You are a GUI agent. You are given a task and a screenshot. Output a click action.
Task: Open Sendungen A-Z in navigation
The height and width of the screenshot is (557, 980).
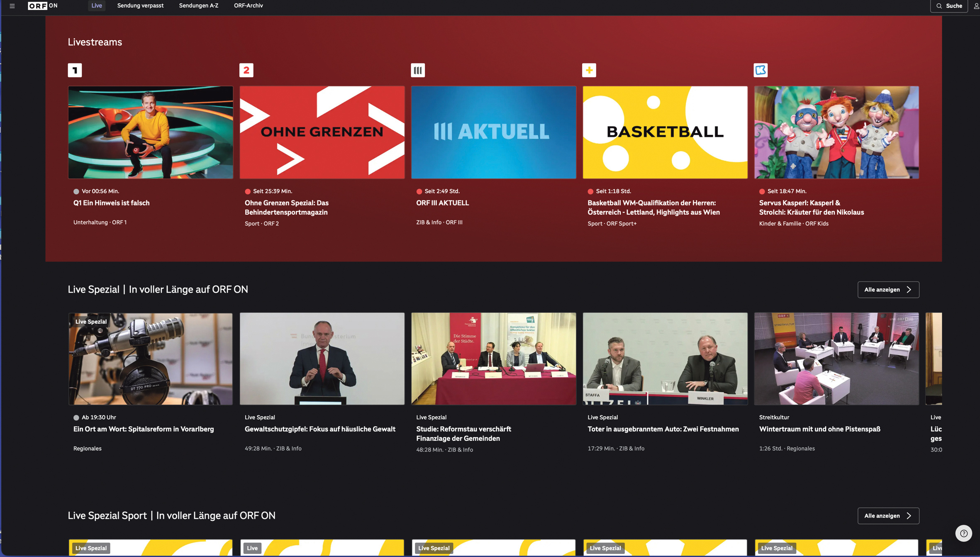tap(199, 6)
